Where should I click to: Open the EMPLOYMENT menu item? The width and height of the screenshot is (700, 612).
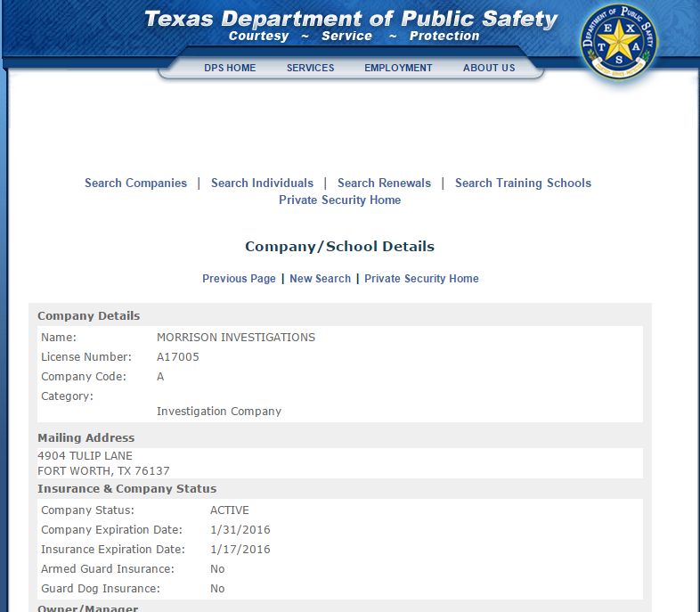tap(398, 68)
